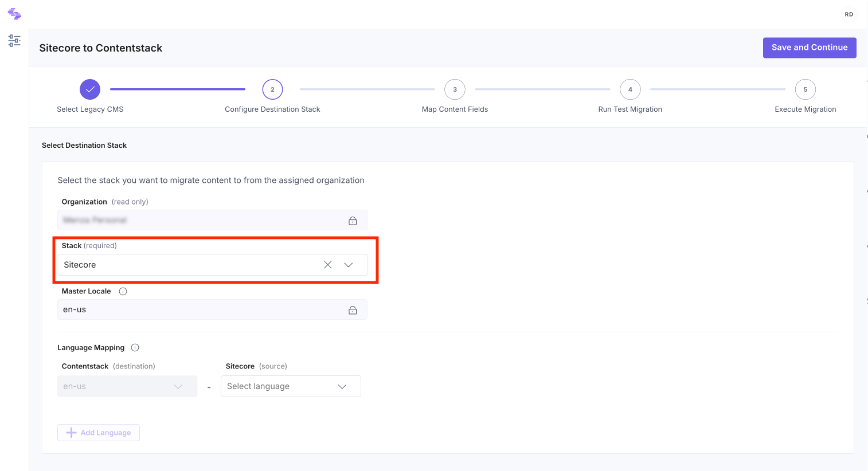Select step 3 Map Content Fields circle
This screenshot has height=471, width=868.
[x=455, y=89]
